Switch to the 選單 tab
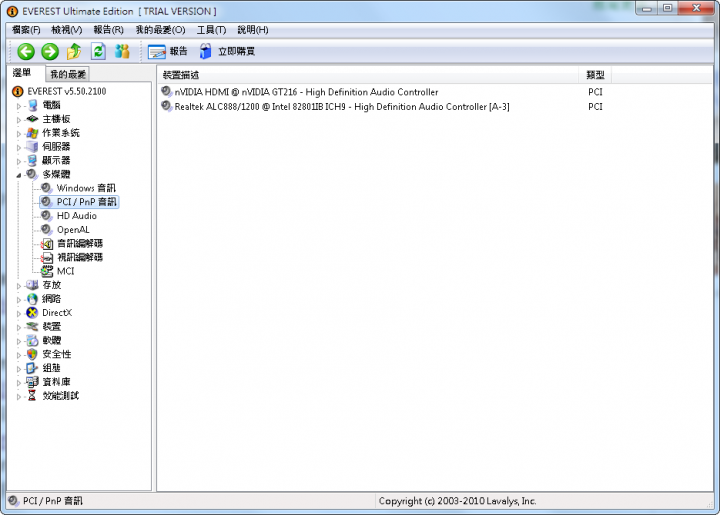The height and width of the screenshot is (515, 720). pyautogui.click(x=22, y=73)
